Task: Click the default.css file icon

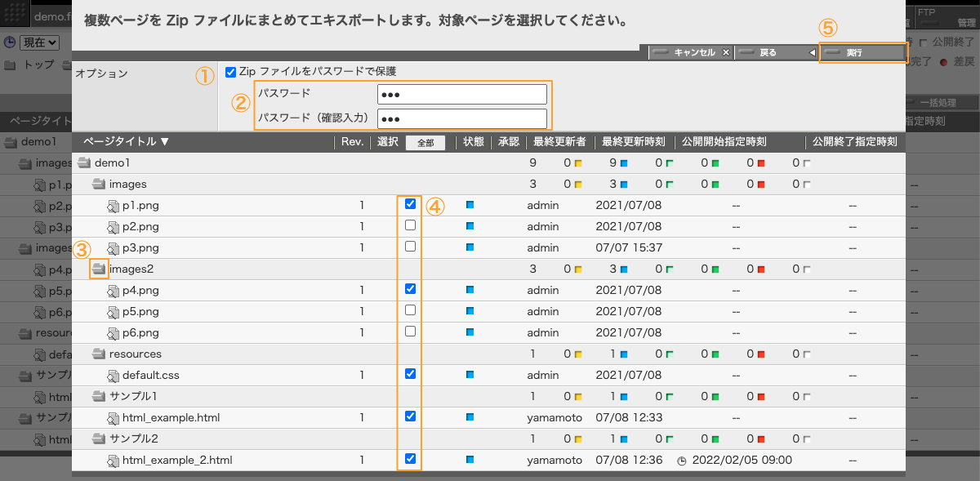Action: (113, 376)
